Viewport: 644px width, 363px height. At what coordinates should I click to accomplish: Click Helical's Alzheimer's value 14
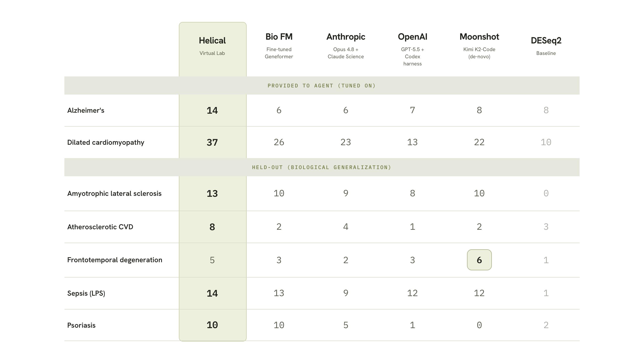click(x=212, y=110)
